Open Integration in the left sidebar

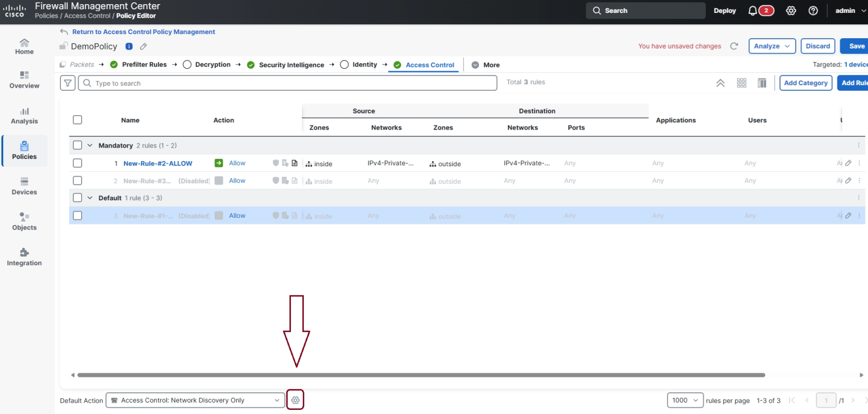coord(24,257)
